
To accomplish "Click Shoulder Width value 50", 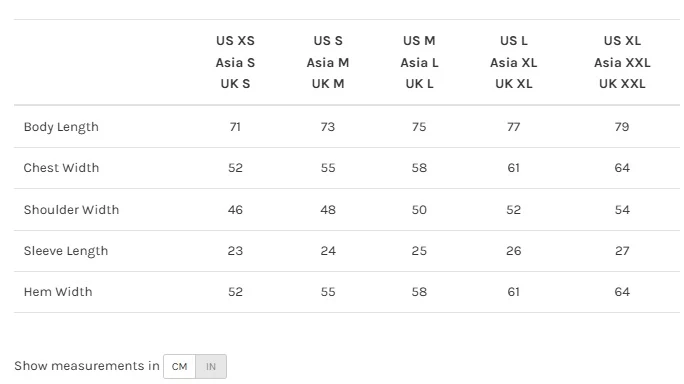I will coord(419,210).
